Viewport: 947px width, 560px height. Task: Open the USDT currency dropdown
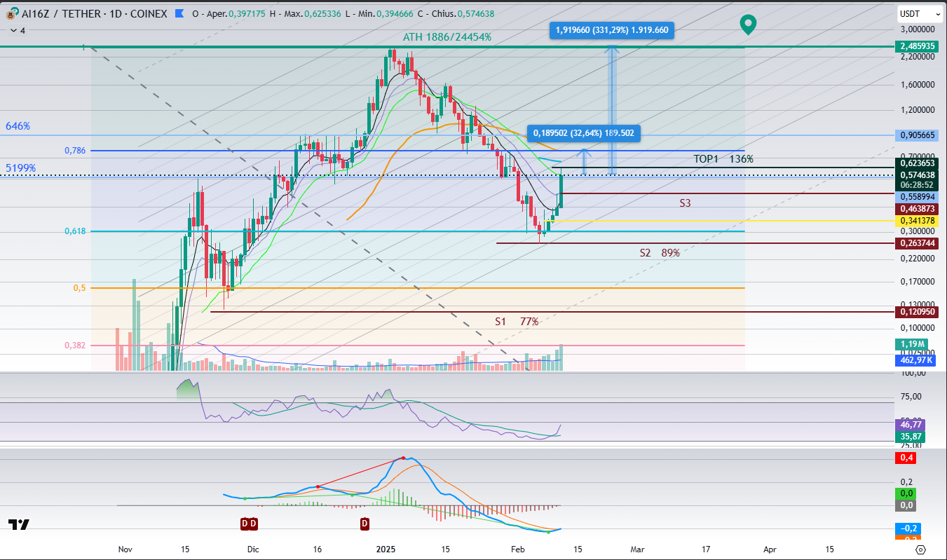pos(918,13)
